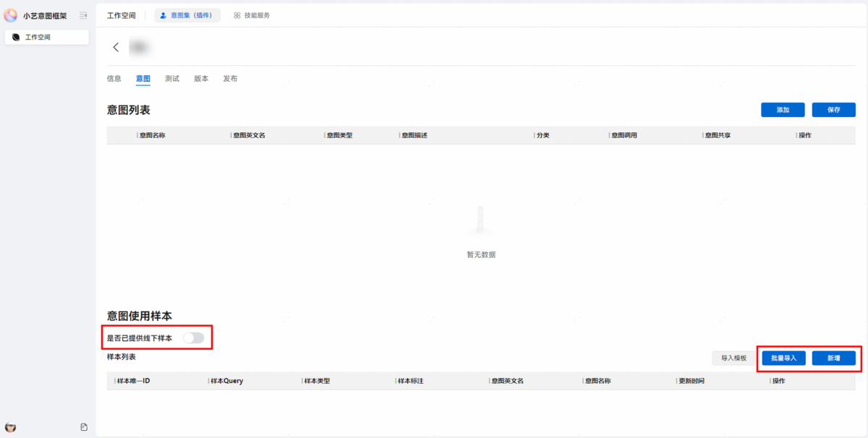Screen dimensions: 868x438
Task: Collapse the left sidebar panel
Action: [x=83, y=15]
